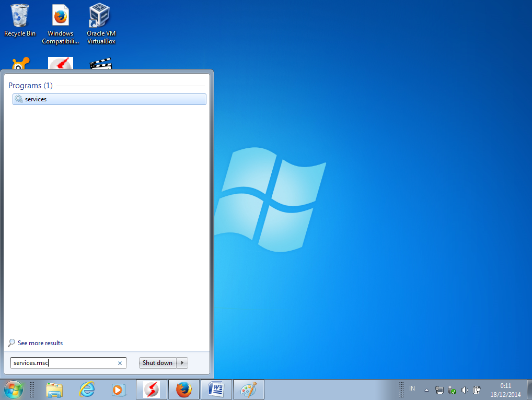Open the volume control in the system tray
The width and height of the screenshot is (532, 400).
click(x=465, y=390)
